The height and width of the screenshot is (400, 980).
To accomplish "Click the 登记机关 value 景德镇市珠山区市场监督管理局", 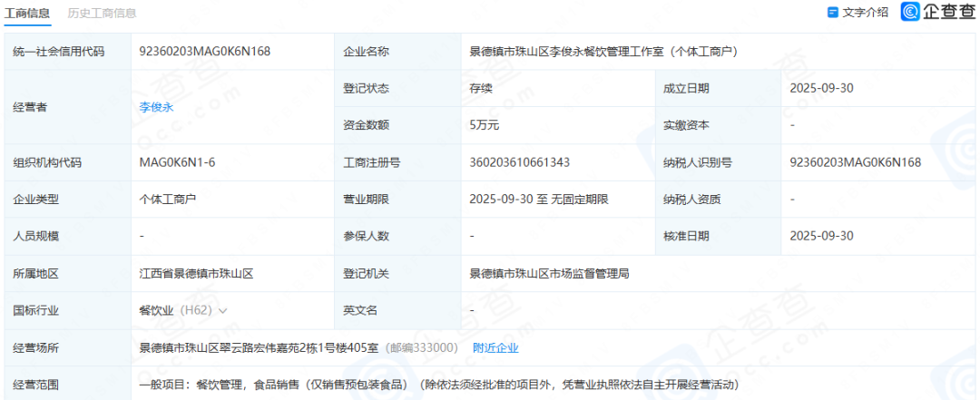I will (x=549, y=273).
